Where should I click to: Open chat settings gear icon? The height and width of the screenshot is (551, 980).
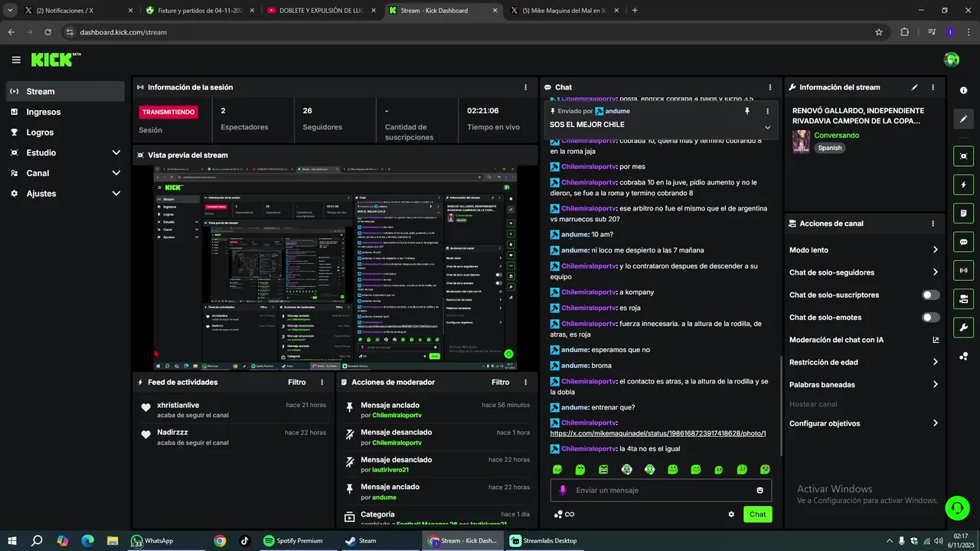click(731, 514)
